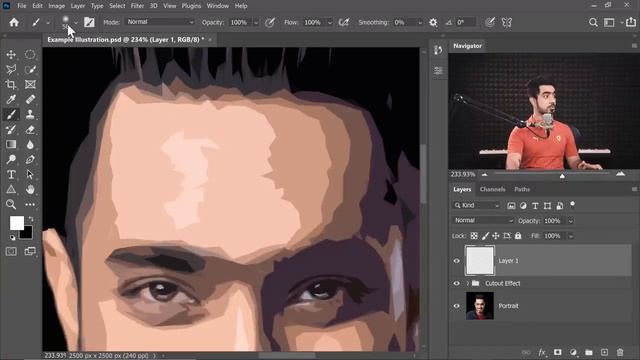
Task: Toggle lock all for layer
Action: (x=518, y=236)
